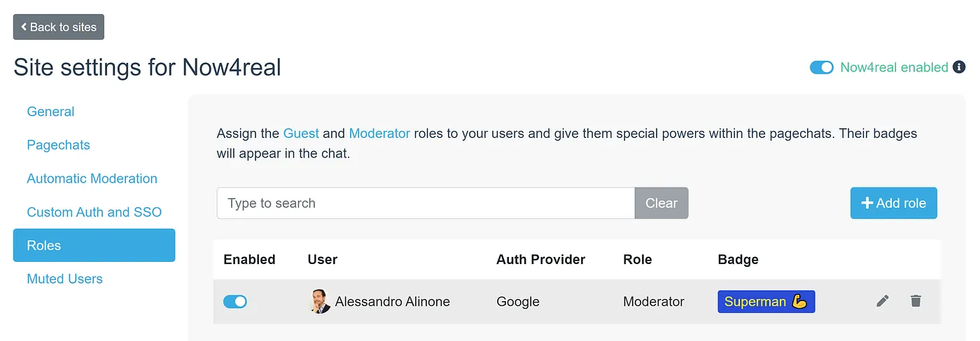Open Custom Auth and SSO settings
This screenshot has height=341, width=980.
coord(94,212)
